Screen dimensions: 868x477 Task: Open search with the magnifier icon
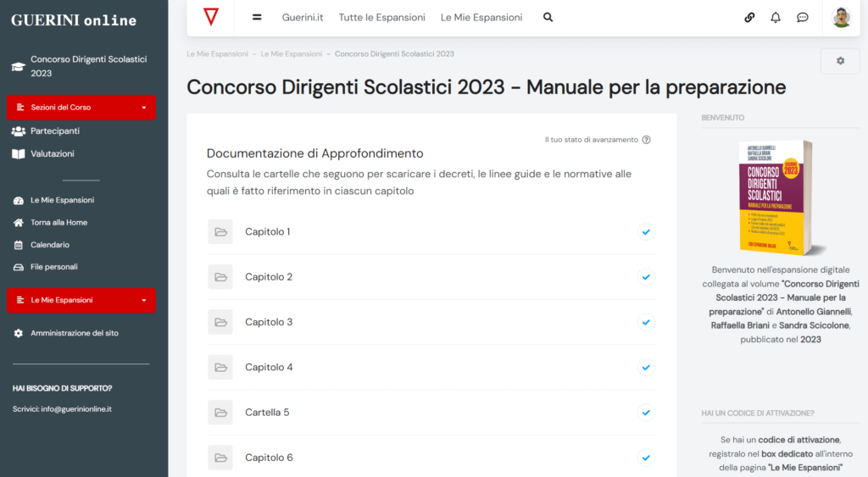[x=548, y=17]
